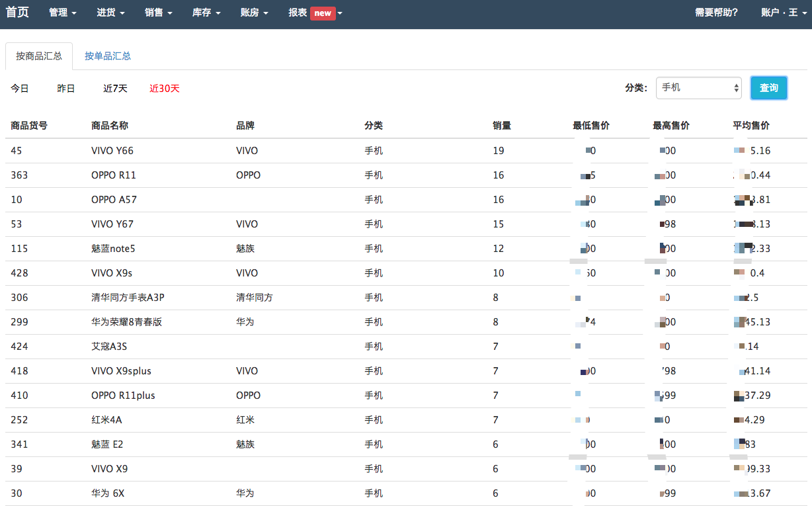Viewport: 812px width, 506px height.
Task: Click the 红米 brand cell
Action: pyautogui.click(x=245, y=420)
